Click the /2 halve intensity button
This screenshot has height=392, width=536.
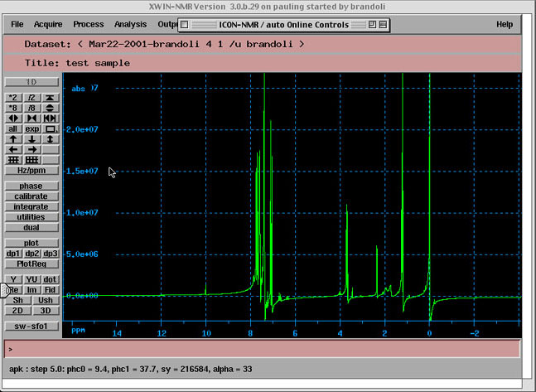coord(31,98)
